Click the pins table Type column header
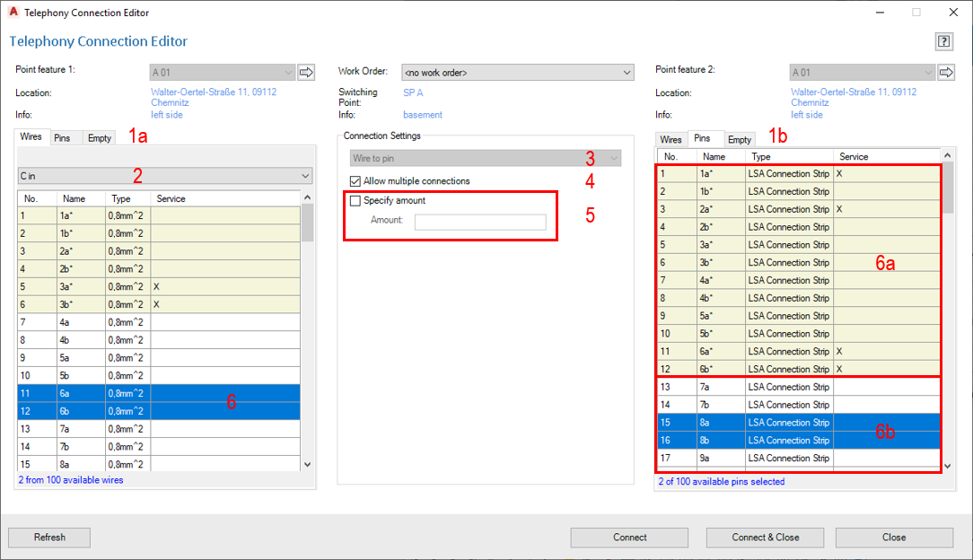 coord(789,156)
